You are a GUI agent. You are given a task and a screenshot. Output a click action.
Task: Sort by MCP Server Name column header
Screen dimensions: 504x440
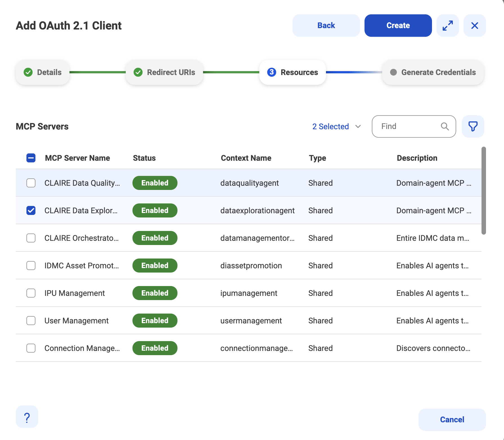[x=77, y=158]
